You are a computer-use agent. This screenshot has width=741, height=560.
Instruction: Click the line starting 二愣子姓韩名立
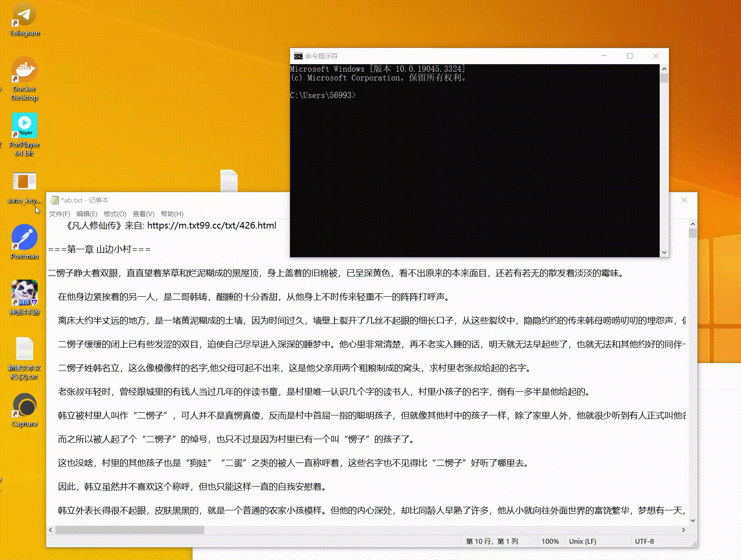[295, 368]
